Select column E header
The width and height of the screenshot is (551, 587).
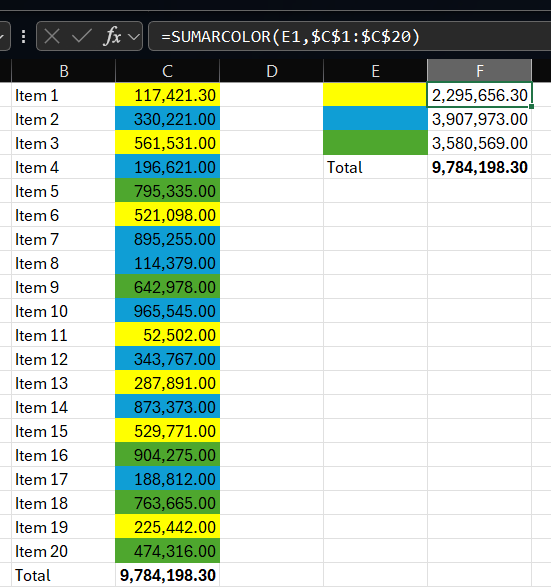pyautogui.click(x=375, y=71)
